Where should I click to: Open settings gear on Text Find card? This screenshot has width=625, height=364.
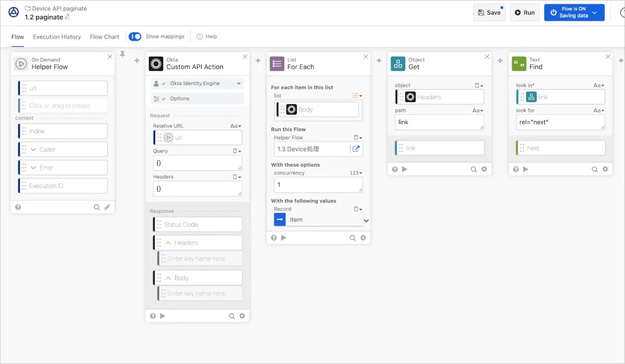[x=605, y=169]
